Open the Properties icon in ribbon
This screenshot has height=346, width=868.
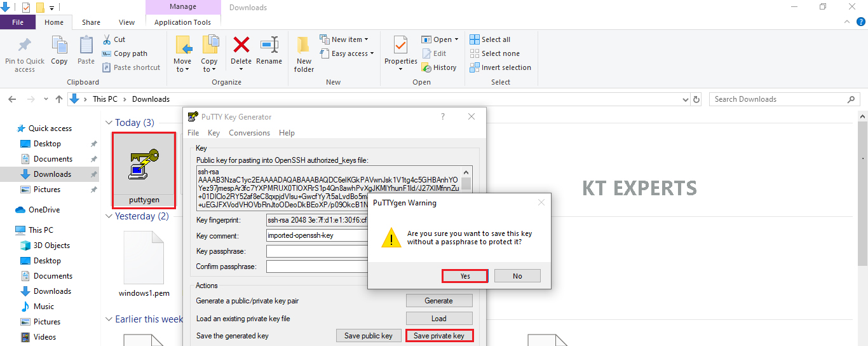pos(400,46)
